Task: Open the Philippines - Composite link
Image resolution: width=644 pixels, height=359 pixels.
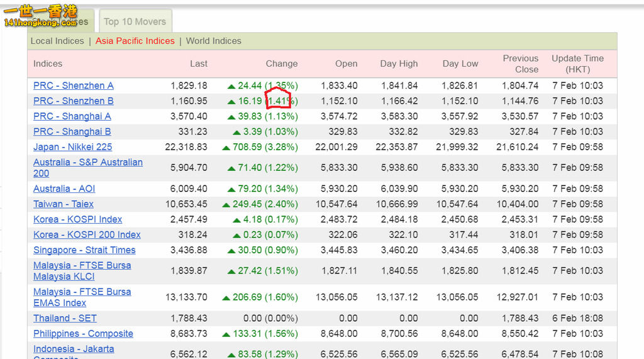Action: click(84, 333)
